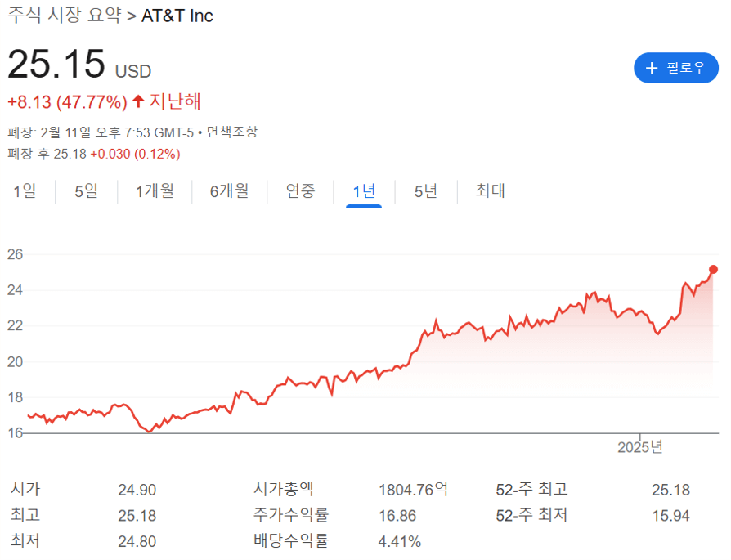The height and width of the screenshot is (560, 731).
Task: Click the USD currency label
Action: coord(133,71)
